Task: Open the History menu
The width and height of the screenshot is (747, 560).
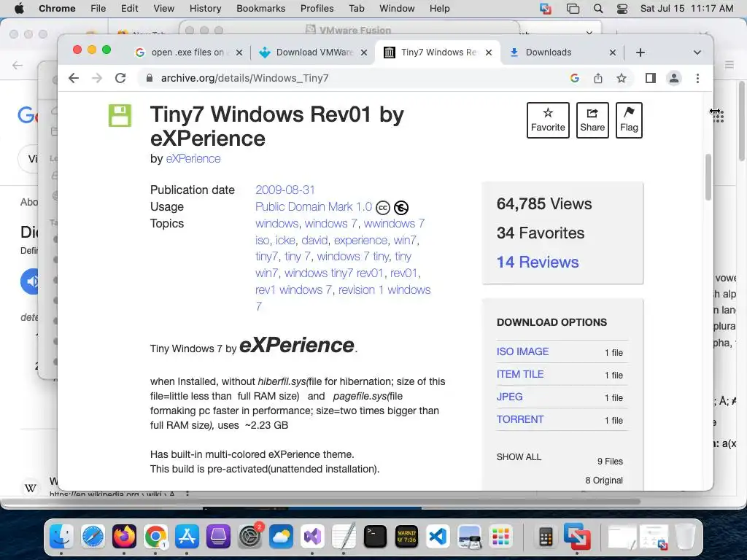Action: (205, 9)
